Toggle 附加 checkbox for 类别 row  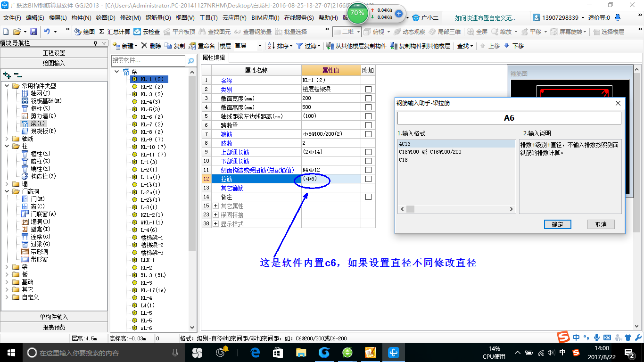click(x=368, y=90)
